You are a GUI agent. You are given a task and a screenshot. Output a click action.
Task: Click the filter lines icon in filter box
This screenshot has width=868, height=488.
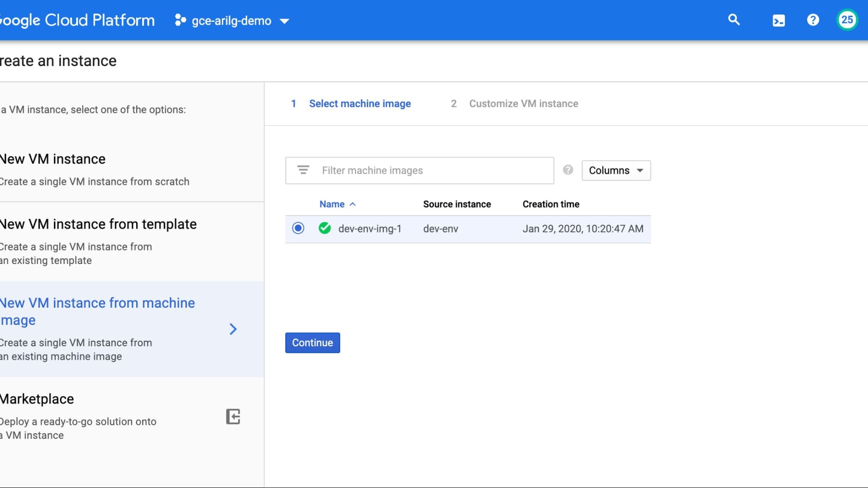tap(303, 170)
